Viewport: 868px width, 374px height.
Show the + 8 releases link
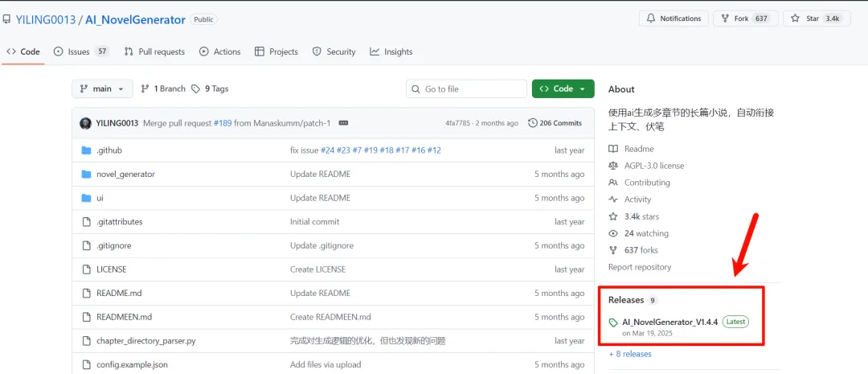click(630, 354)
